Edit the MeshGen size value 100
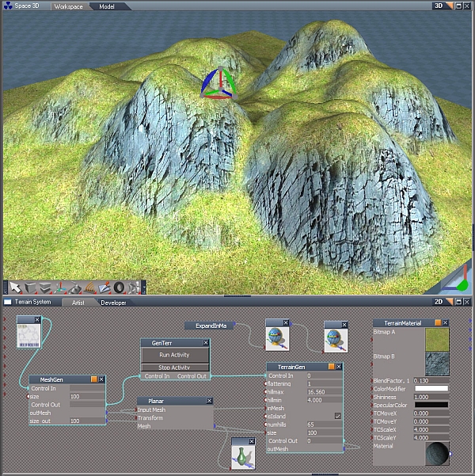Viewport: 475px width, 476px height. [x=87, y=397]
